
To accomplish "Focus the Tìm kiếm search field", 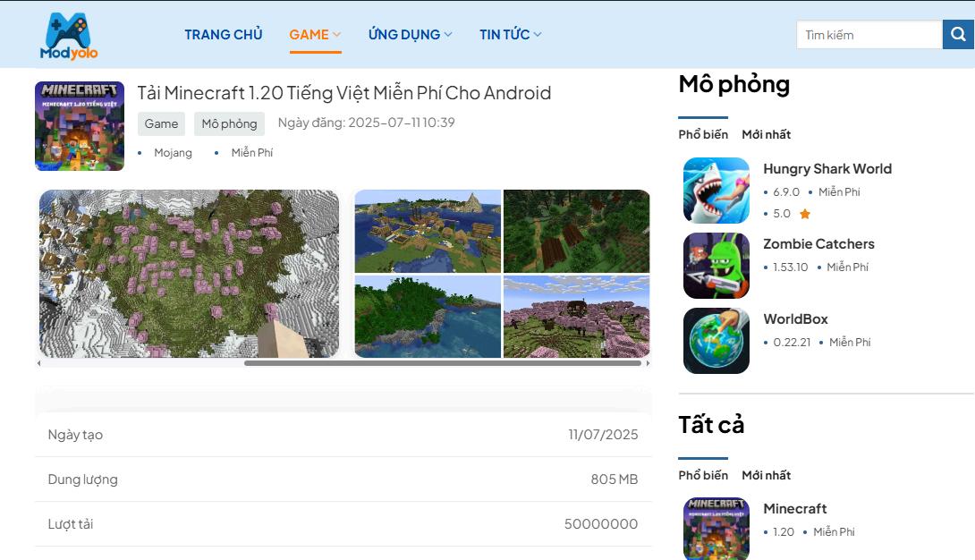I will pos(869,35).
